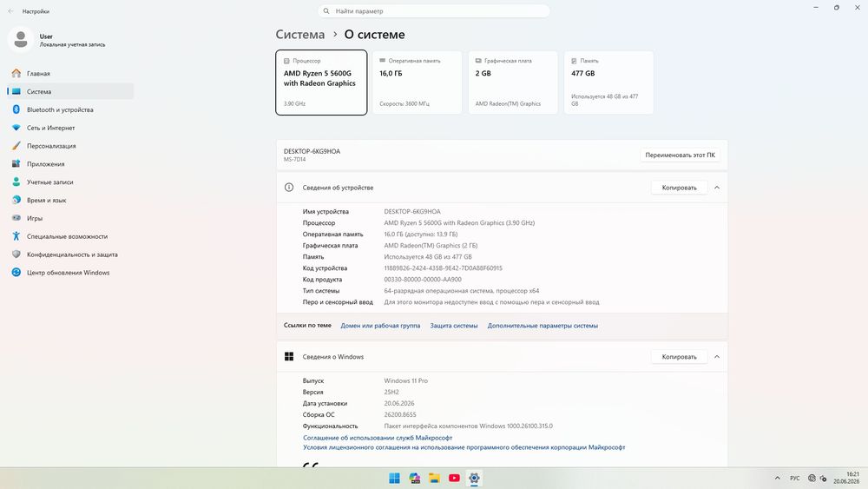This screenshot has height=489, width=868.
Task: Open the Start menu on taskbar
Action: (394, 478)
